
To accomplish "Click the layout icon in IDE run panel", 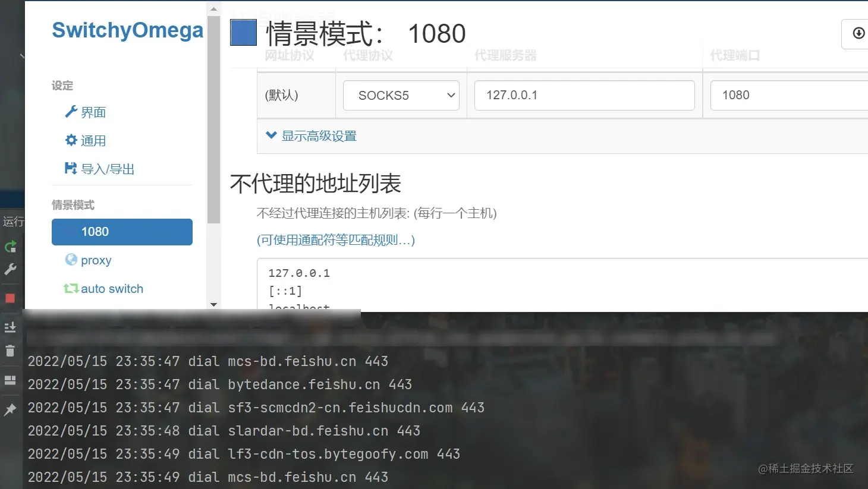I will point(10,380).
